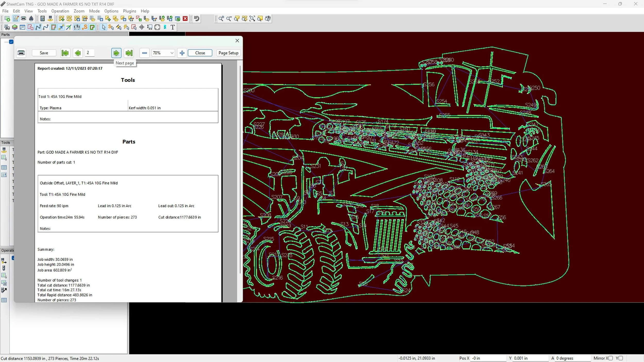
Task: Click the resize scale tool icon
Action: [150, 27]
